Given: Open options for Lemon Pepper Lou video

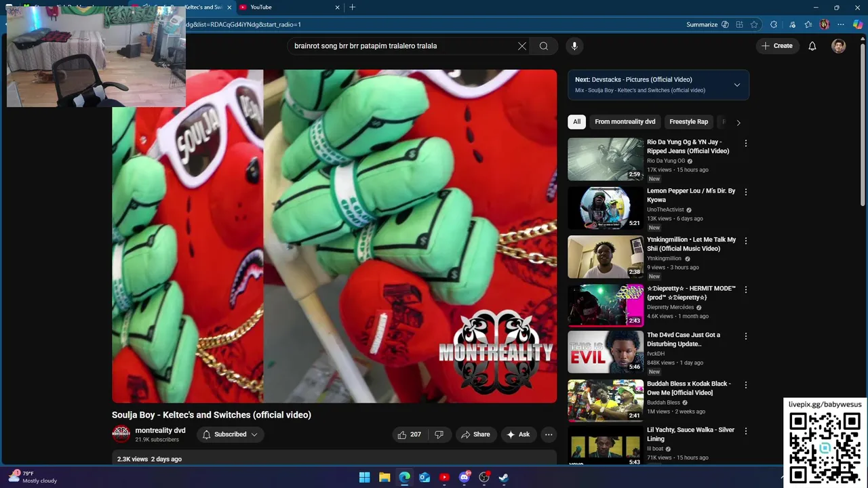Looking at the screenshot, I should point(746,192).
